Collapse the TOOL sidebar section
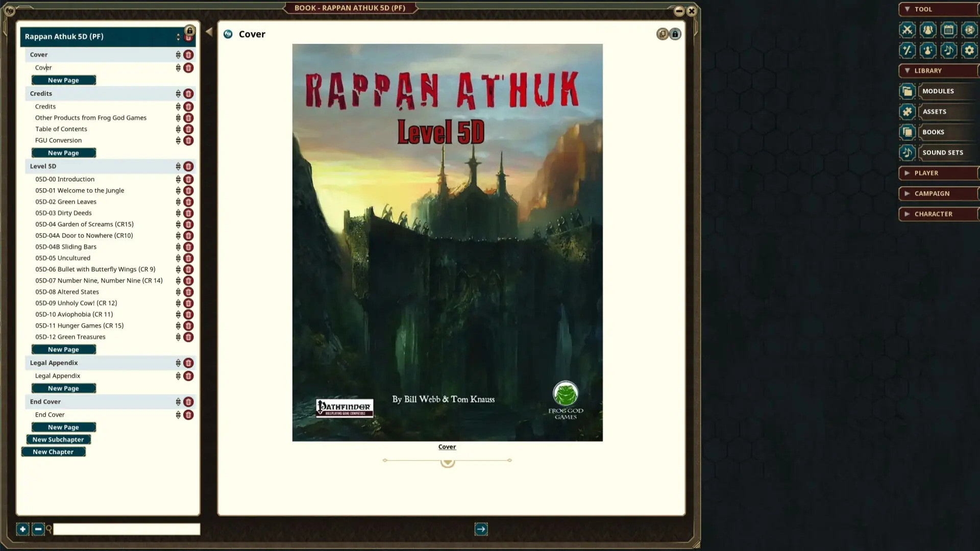Screen dimensions: 980x551 pos(907,9)
